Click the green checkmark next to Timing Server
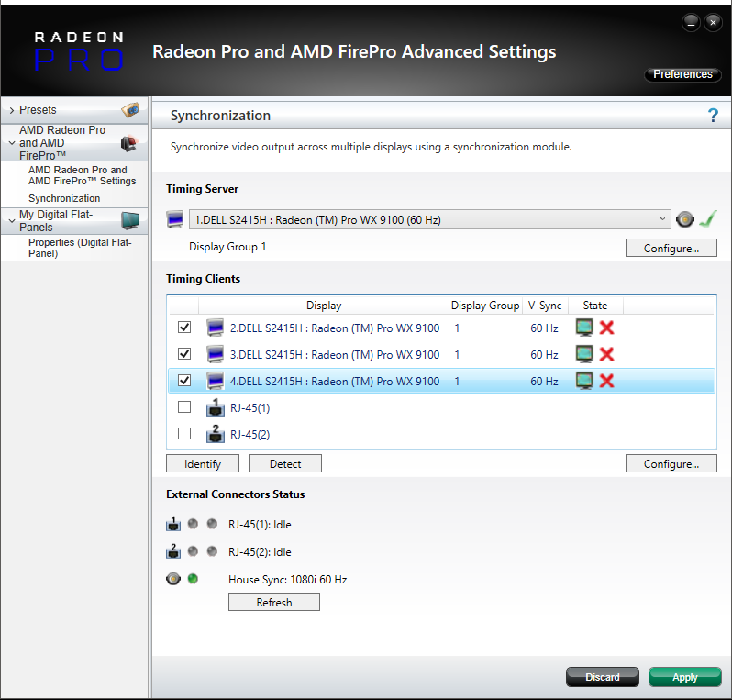This screenshot has width=732, height=700. click(x=708, y=219)
